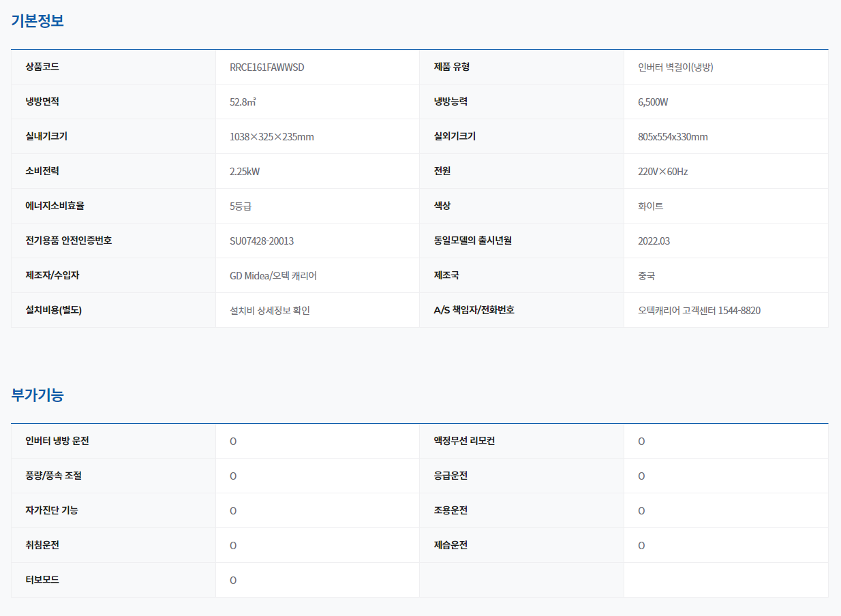Select outdoor unit size 805x554x330mm
This screenshot has width=841, height=616.
pyautogui.click(x=673, y=137)
